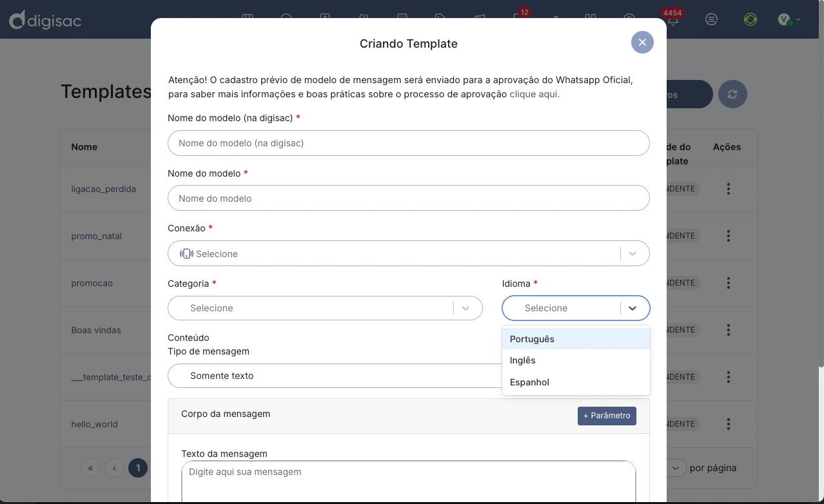Choose Inglês in the Idioma list
Viewport: 824px width, 504px height.
576,360
